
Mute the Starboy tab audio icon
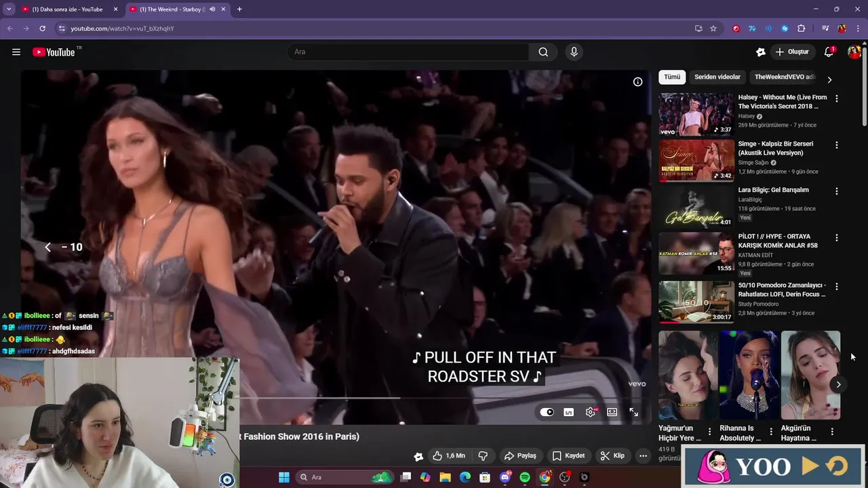click(x=212, y=9)
